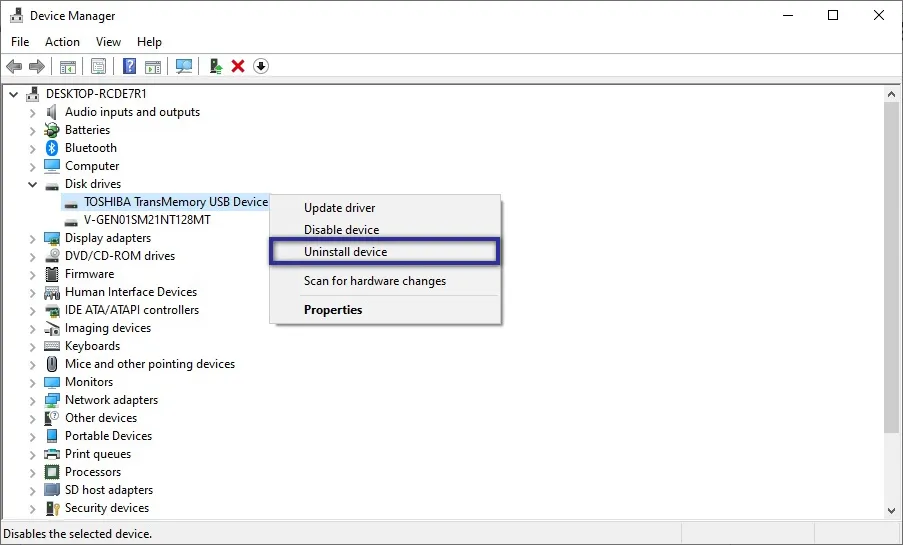The height and width of the screenshot is (545, 903).
Task: Click the scrollbar up arrow
Action: [x=891, y=94]
